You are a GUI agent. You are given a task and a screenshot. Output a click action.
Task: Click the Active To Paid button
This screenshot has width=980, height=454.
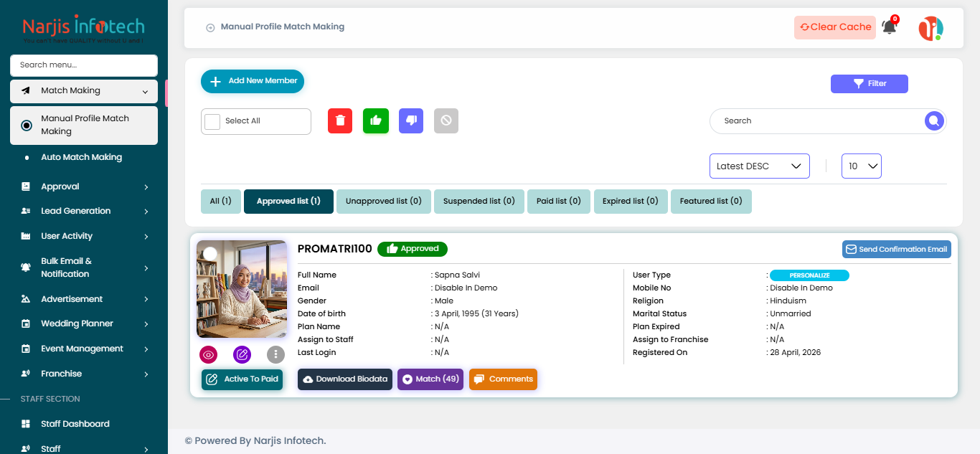point(242,379)
